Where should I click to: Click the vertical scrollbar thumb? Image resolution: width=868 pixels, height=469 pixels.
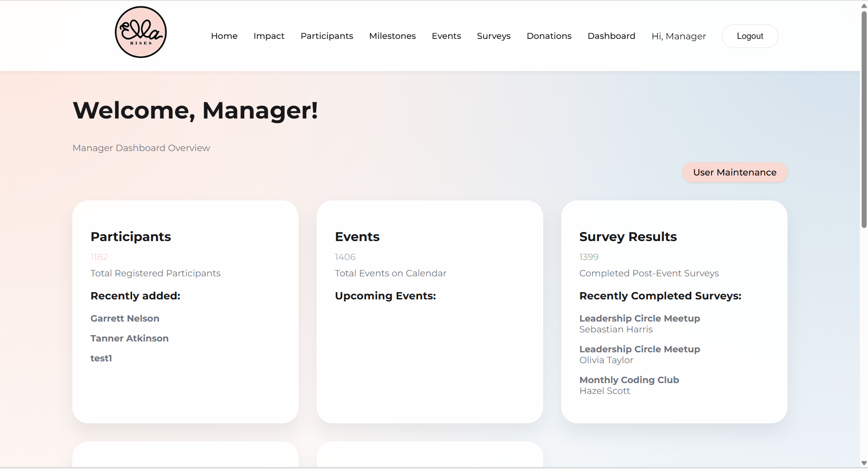click(864, 119)
